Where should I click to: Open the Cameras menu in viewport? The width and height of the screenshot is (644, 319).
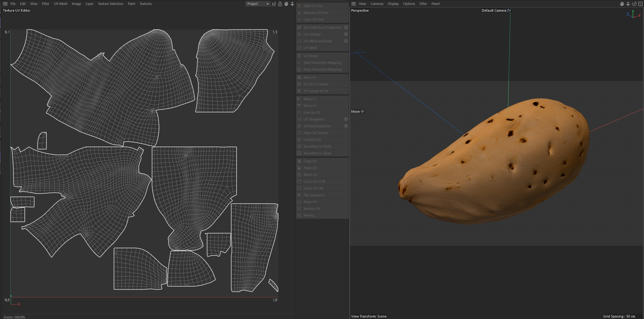[x=377, y=4]
